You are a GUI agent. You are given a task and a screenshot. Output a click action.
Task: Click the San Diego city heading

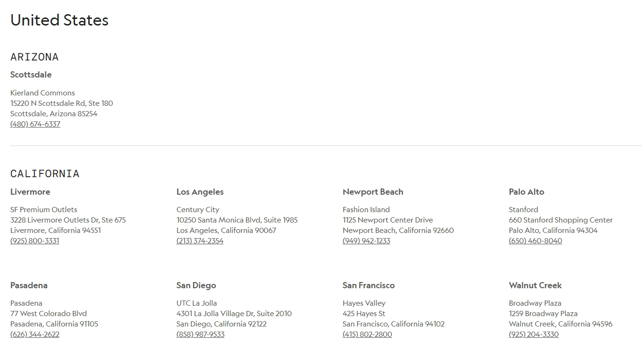[196, 285]
